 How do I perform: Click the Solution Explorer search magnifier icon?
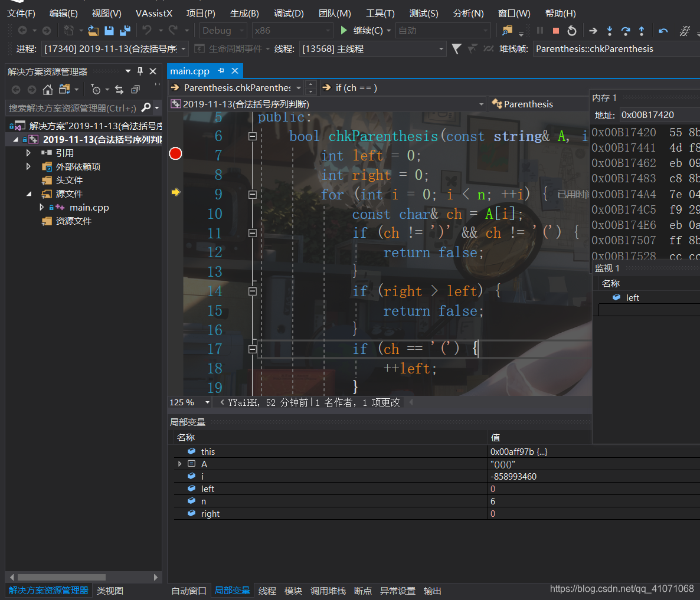pyautogui.click(x=146, y=108)
